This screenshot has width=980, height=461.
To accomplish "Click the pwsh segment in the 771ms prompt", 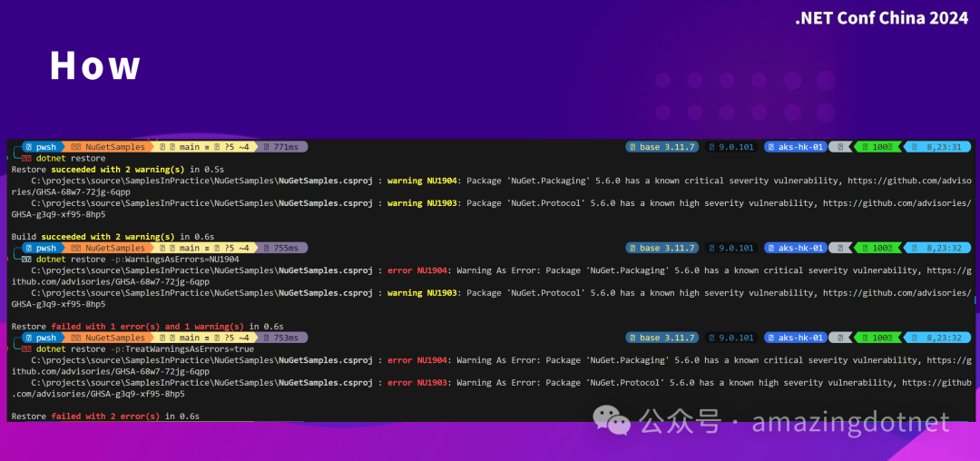I will pos(43,147).
